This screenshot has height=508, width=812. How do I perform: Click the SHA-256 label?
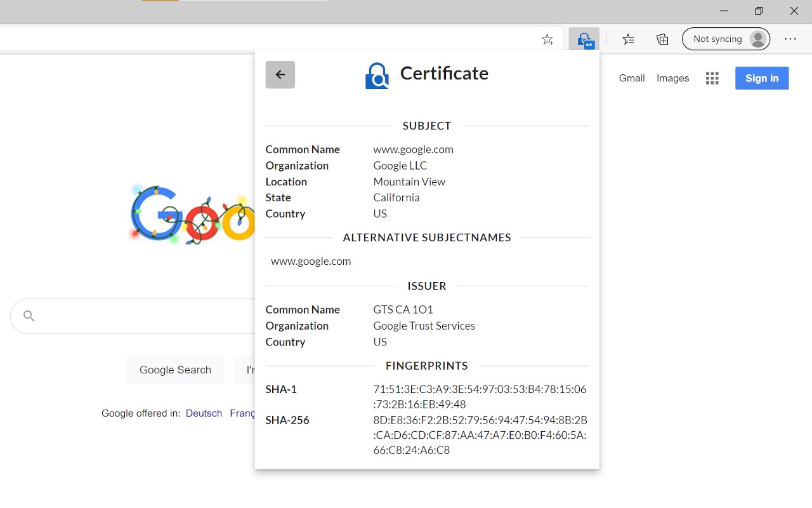(x=287, y=420)
